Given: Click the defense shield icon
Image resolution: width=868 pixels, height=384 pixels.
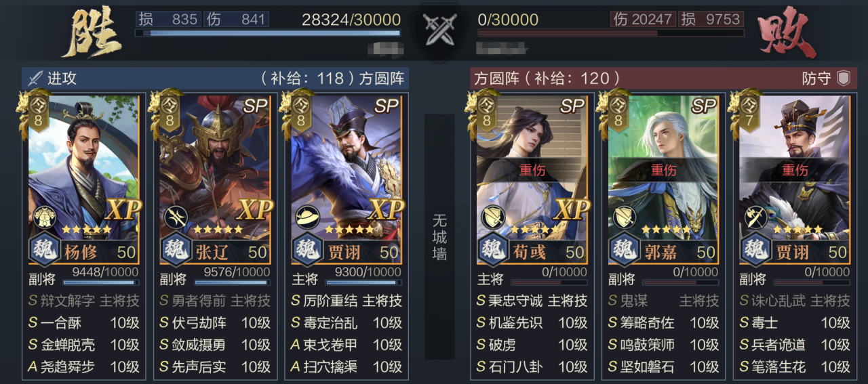Looking at the screenshot, I should (x=843, y=78).
